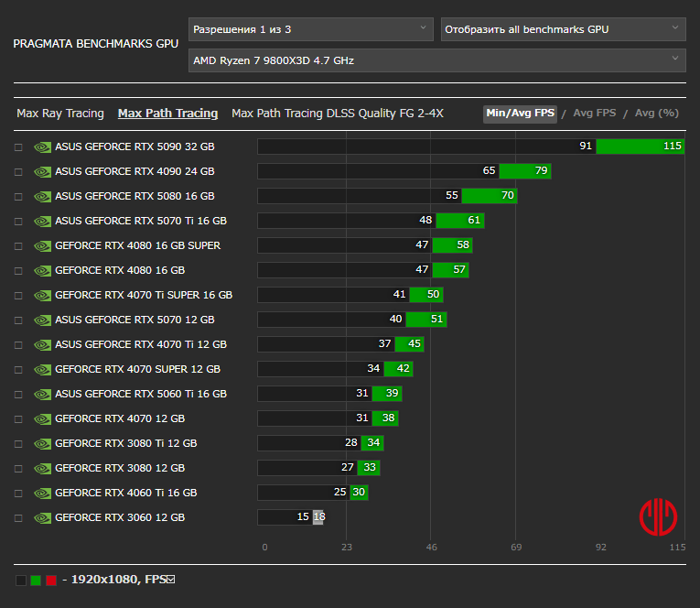
Task: Click the red site logo watermark
Action: 658,516
